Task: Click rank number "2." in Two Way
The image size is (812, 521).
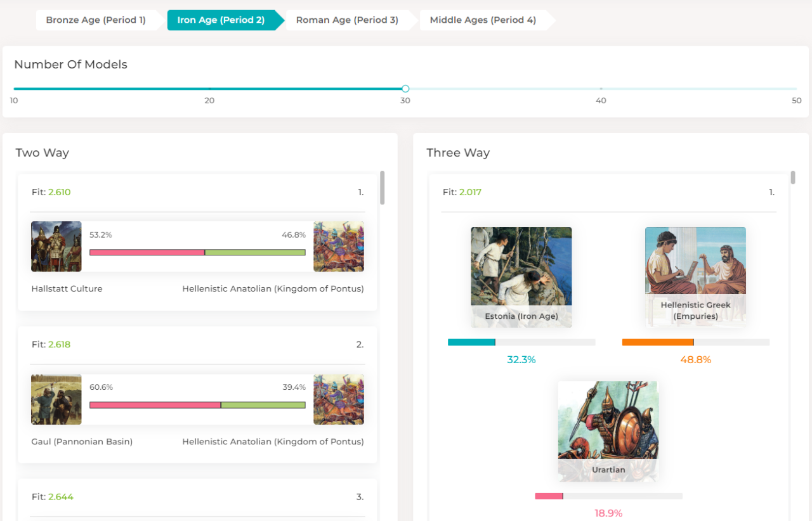Action: tap(360, 345)
